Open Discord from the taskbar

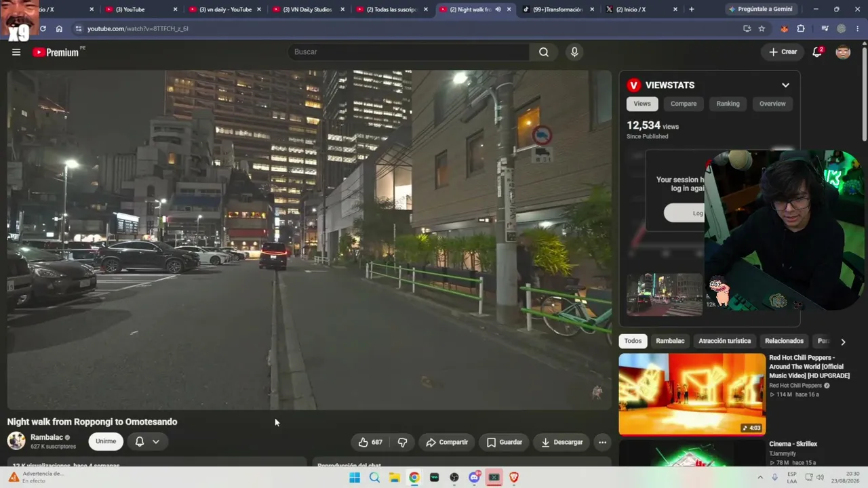click(x=474, y=477)
